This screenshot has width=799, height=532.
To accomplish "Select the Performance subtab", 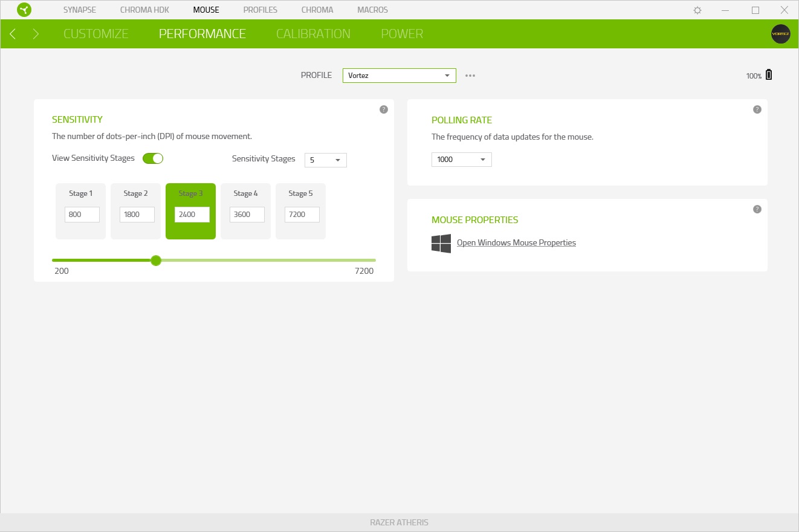I will (202, 34).
